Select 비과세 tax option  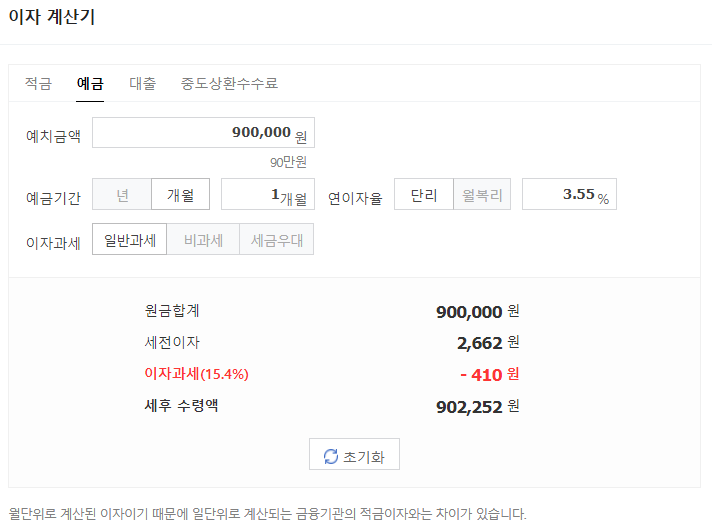pos(203,239)
